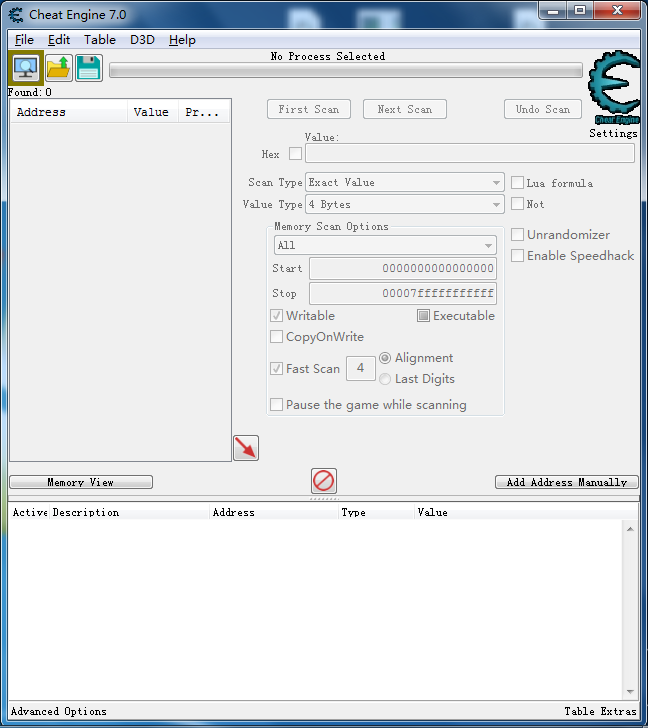The height and width of the screenshot is (728, 648).
Task: Open Settings label link
Action: click(613, 133)
